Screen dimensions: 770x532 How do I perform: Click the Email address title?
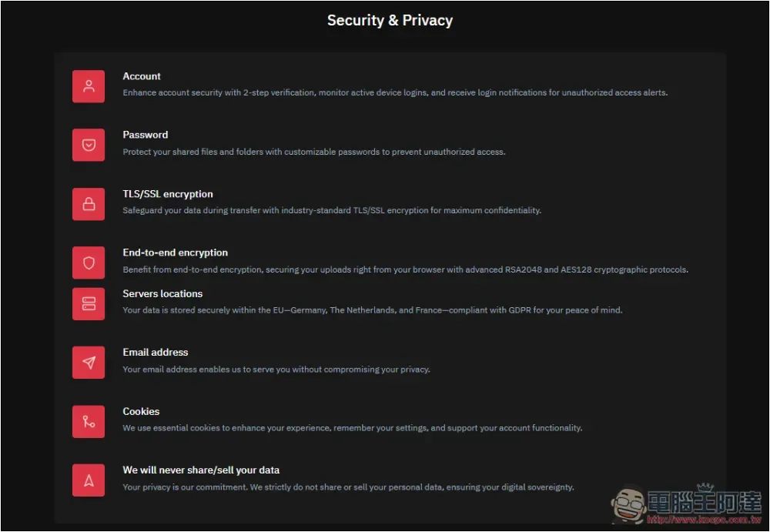tap(156, 352)
